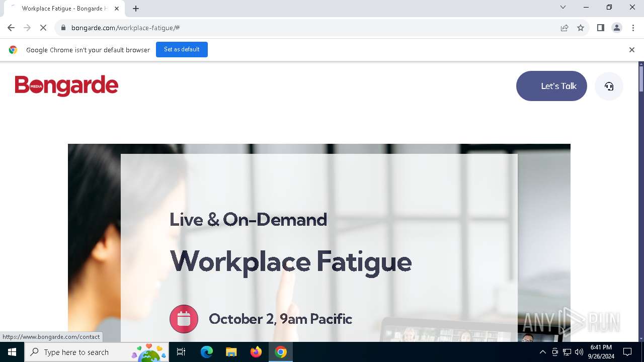Image resolution: width=644 pixels, height=362 pixels.
Task: Click the Bongarde Media logo
Action: 66,86
